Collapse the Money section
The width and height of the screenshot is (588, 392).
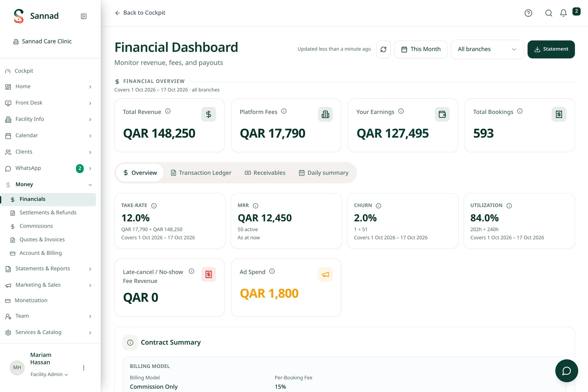[48, 184]
